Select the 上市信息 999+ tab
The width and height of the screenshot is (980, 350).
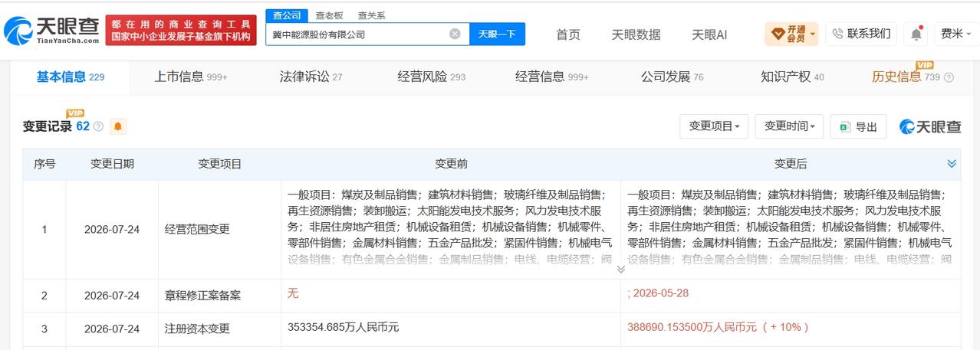(x=191, y=77)
